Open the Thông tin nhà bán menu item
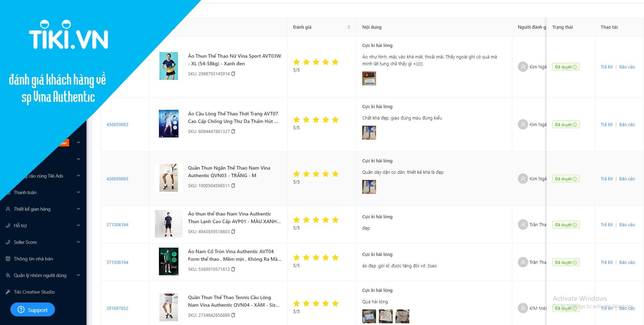This screenshot has height=325, width=644. click(33, 259)
